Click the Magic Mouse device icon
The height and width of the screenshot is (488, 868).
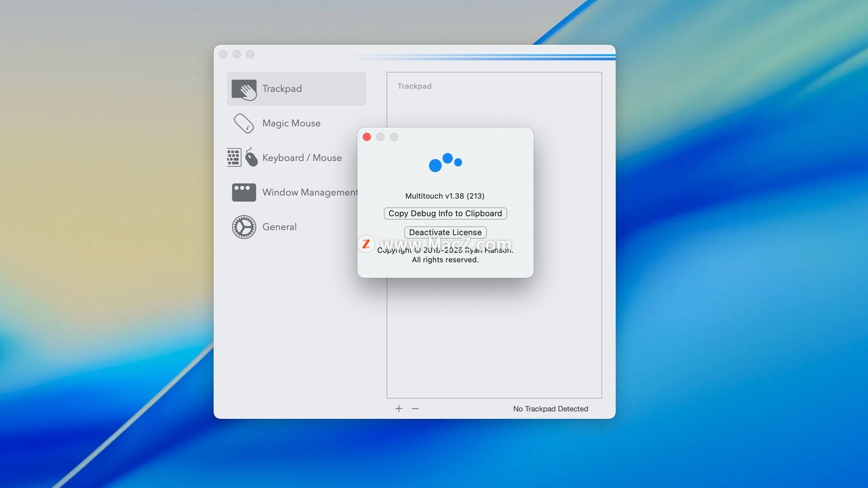click(244, 123)
